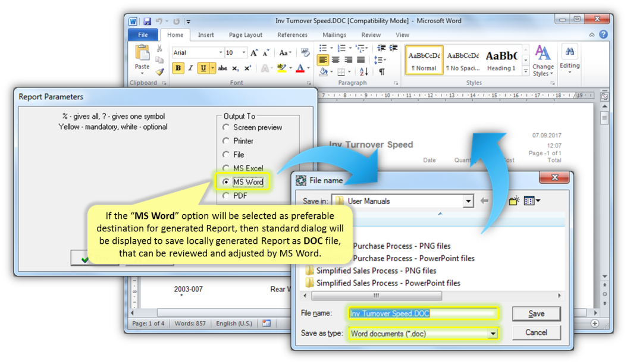Image resolution: width=627 pixels, height=364 pixels.
Task: Open the File tab in Word
Action: click(143, 35)
